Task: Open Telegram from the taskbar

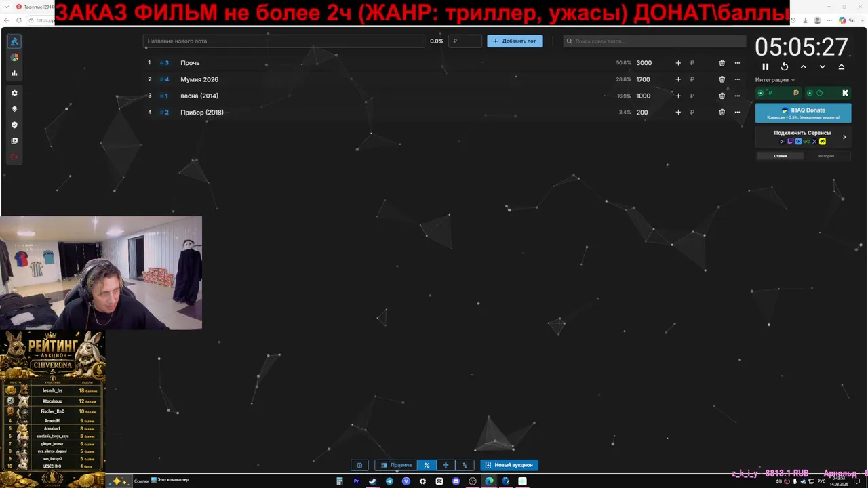Action: 389,481
